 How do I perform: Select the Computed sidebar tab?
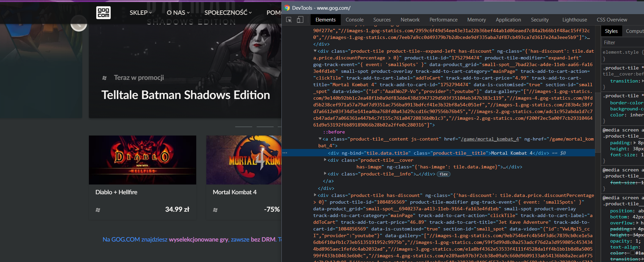point(634,31)
